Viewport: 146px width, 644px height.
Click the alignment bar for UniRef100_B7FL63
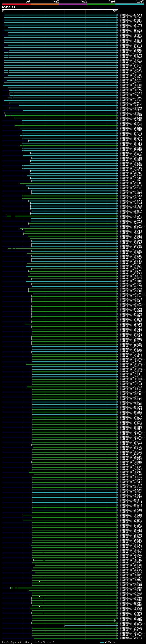pos(61,15)
